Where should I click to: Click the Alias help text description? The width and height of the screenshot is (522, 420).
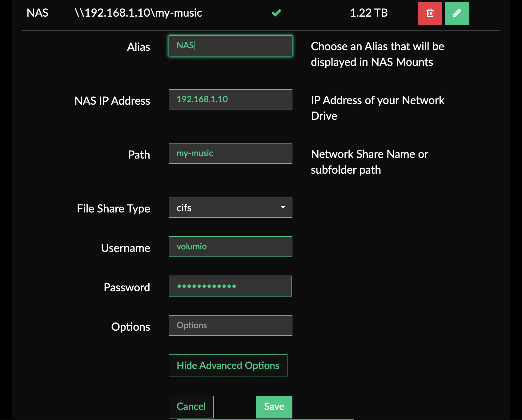[377, 54]
